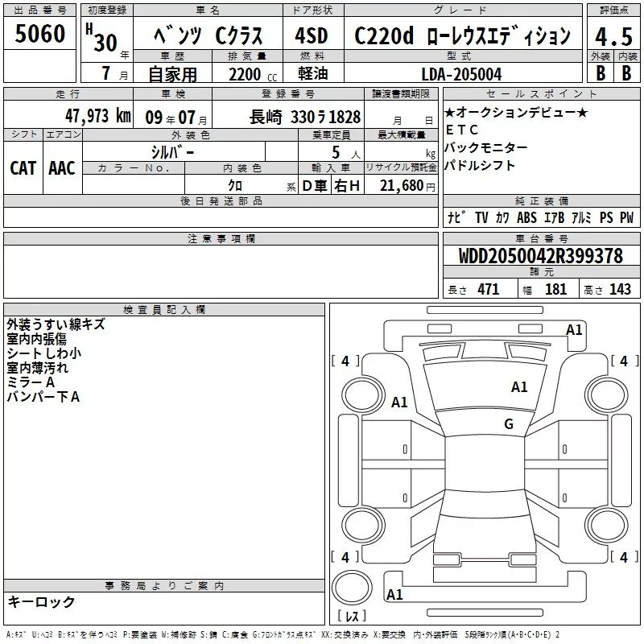Click the lot number 5060
The height and width of the screenshot is (644, 644).
[x=39, y=34]
